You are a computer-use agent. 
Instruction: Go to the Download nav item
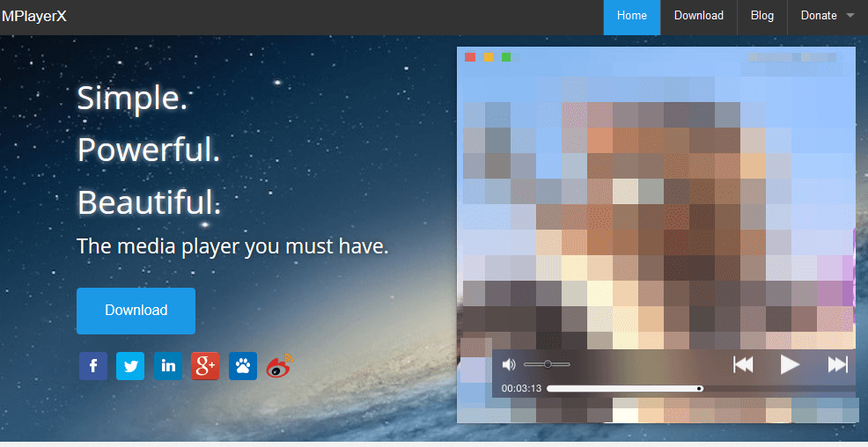(x=698, y=16)
